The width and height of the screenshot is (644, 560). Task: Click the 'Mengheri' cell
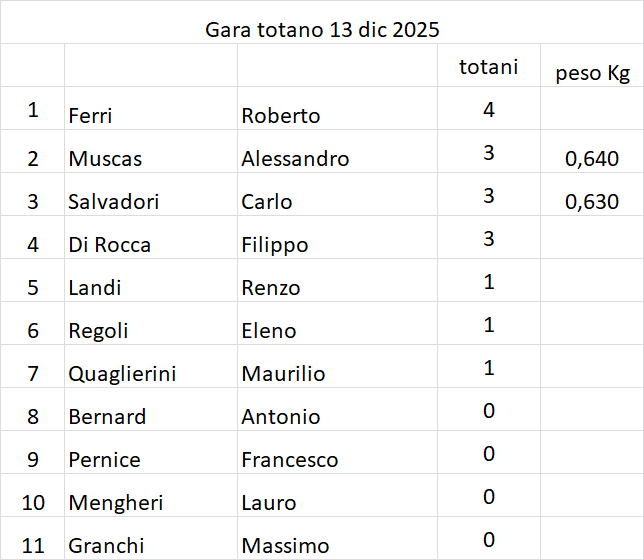pos(116,502)
